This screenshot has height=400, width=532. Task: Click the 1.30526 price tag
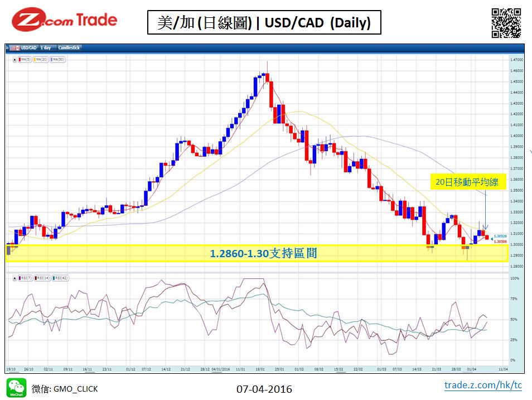pos(500,236)
